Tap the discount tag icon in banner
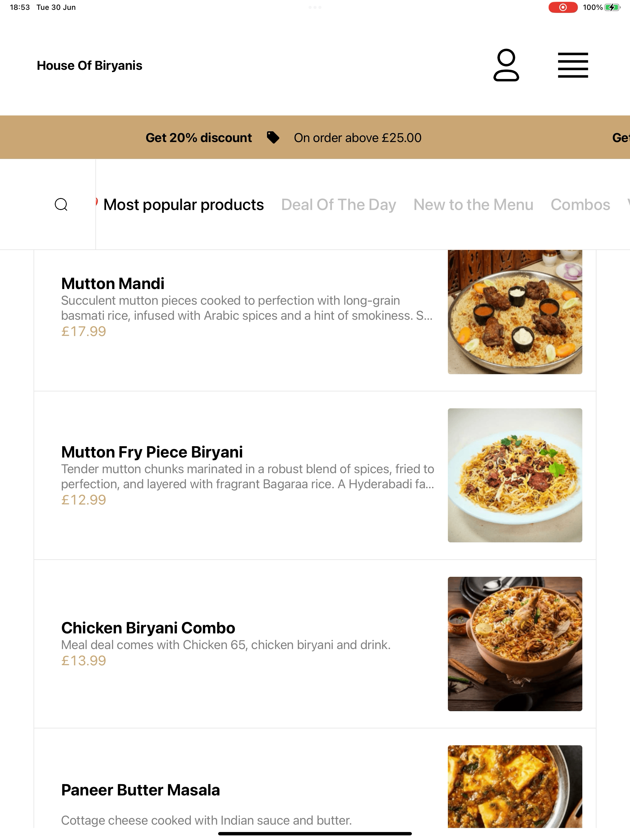The width and height of the screenshot is (630, 840). pos(273,137)
